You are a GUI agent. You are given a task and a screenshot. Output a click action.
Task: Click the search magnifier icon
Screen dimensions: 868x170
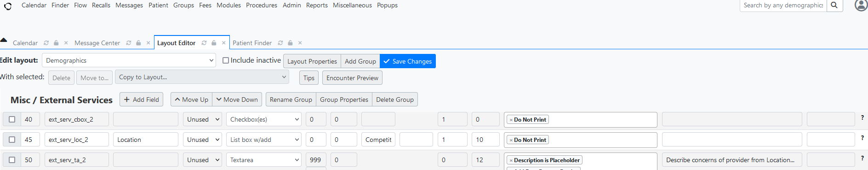[x=834, y=6]
